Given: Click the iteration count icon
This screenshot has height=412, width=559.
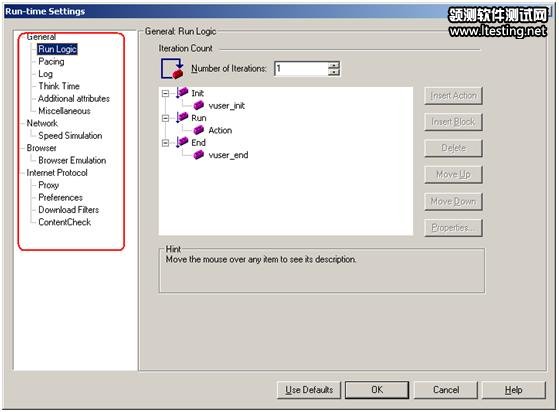Looking at the screenshot, I should 172,68.
